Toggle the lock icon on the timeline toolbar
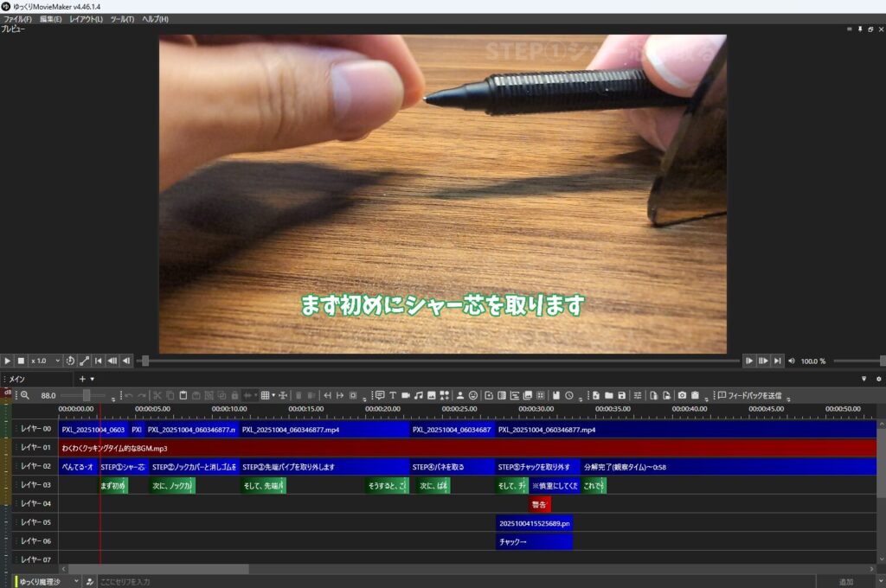Screen dimensions: 886x588 [234, 395]
